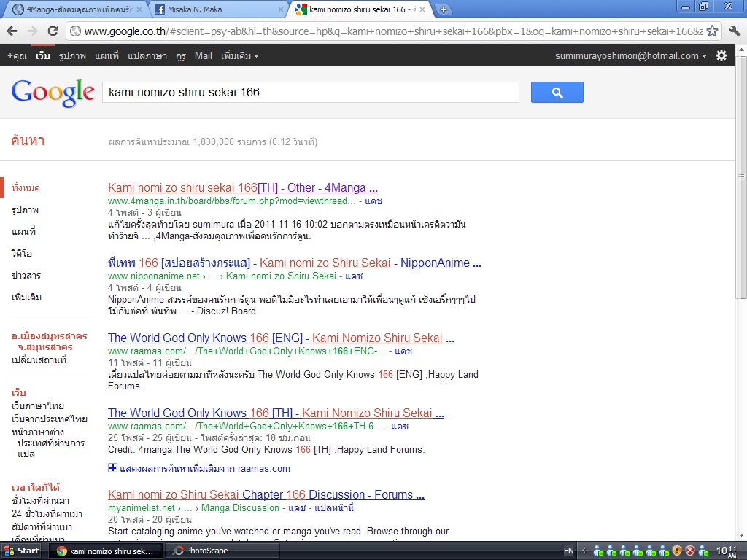Filter by ข่าวสาร in left sidebar
The image size is (747, 560).
pyautogui.click(x=26, y=275)
